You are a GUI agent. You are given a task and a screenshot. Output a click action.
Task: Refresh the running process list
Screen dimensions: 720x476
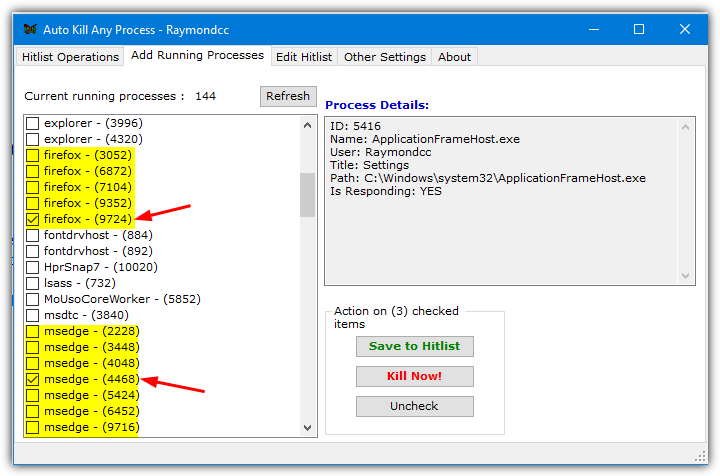pyautogui.click(x=288, y=96)
